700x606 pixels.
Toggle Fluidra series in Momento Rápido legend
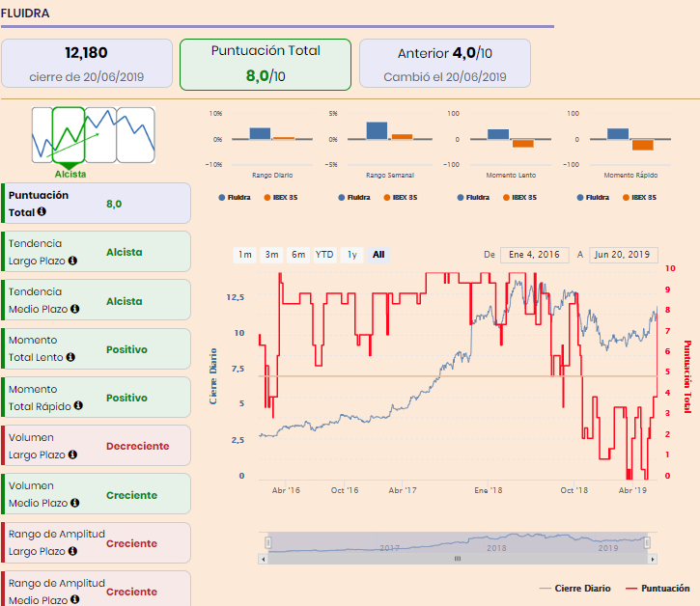point(593,197)
